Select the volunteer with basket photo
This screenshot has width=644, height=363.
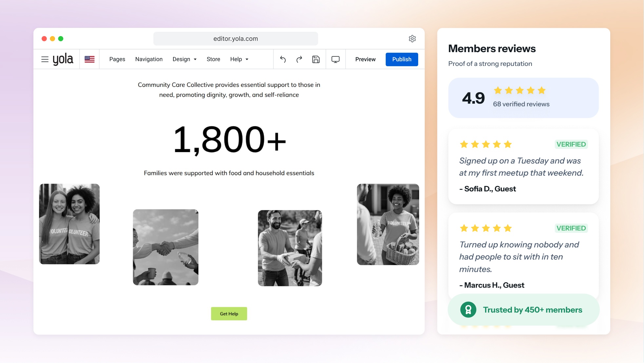(x=388, y=224)
